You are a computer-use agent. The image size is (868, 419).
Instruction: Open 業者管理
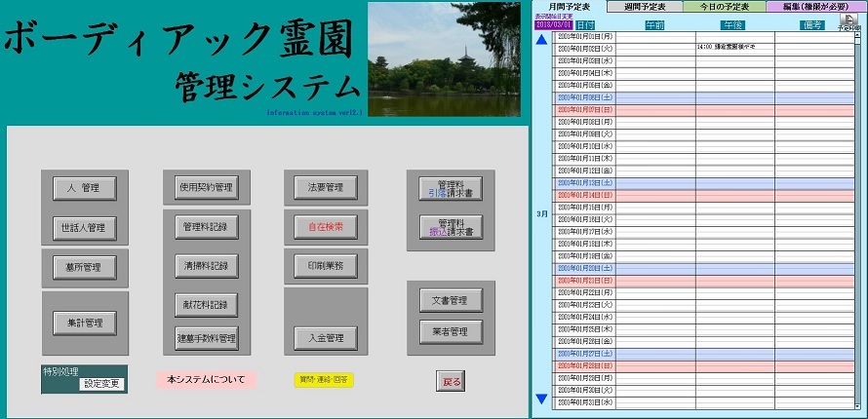(x=451, y=332)
